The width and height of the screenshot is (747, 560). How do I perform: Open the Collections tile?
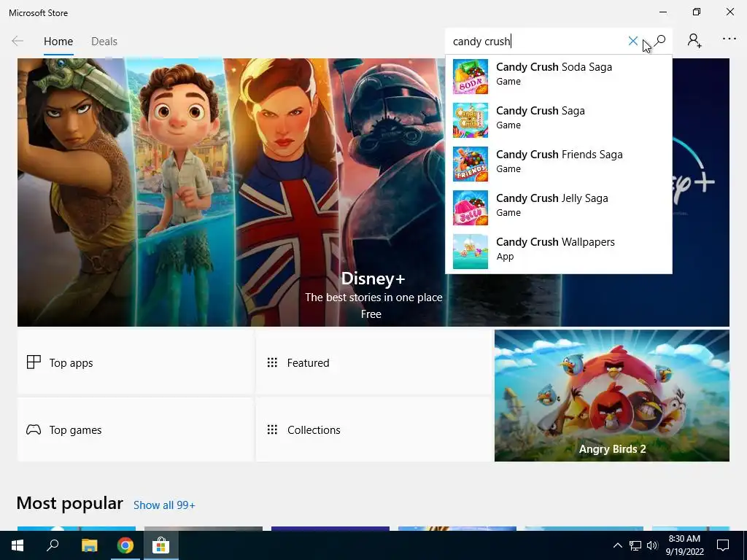[374, 429]
